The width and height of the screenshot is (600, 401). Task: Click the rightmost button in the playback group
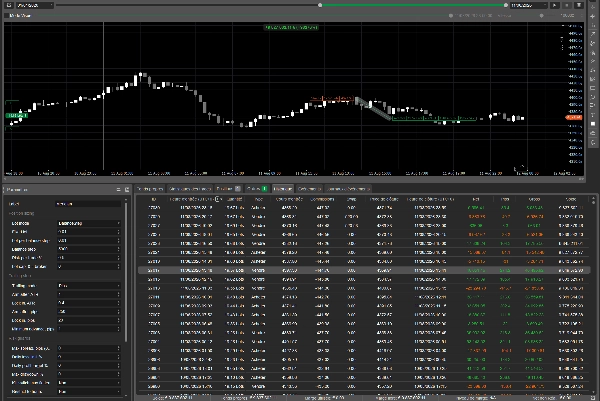[579, 5]
